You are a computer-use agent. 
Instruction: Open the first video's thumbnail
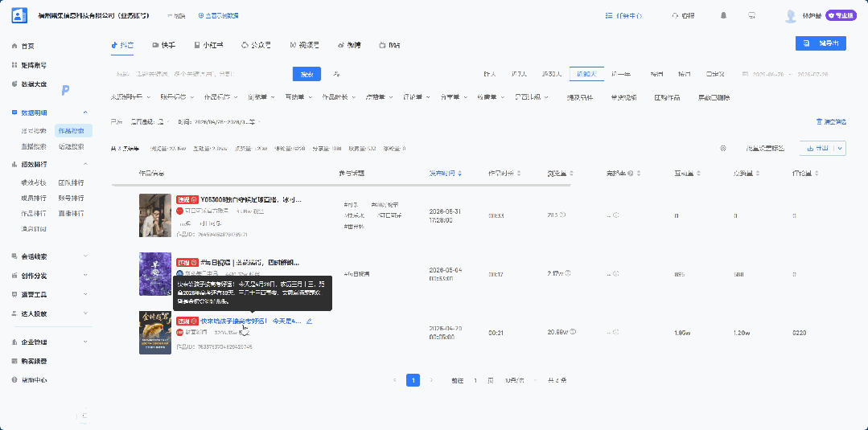[x=155, y=215]
